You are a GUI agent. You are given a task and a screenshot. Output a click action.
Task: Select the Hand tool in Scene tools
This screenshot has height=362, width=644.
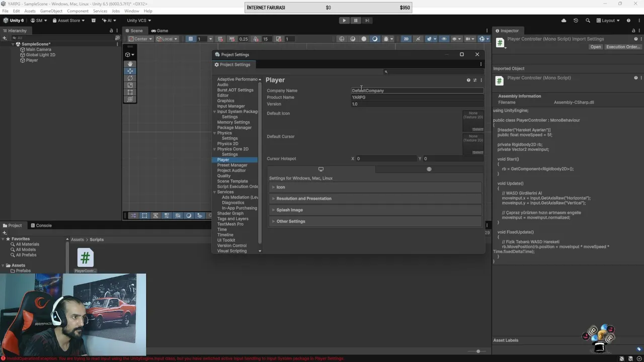pyautogui.click(x=130, y=64)
